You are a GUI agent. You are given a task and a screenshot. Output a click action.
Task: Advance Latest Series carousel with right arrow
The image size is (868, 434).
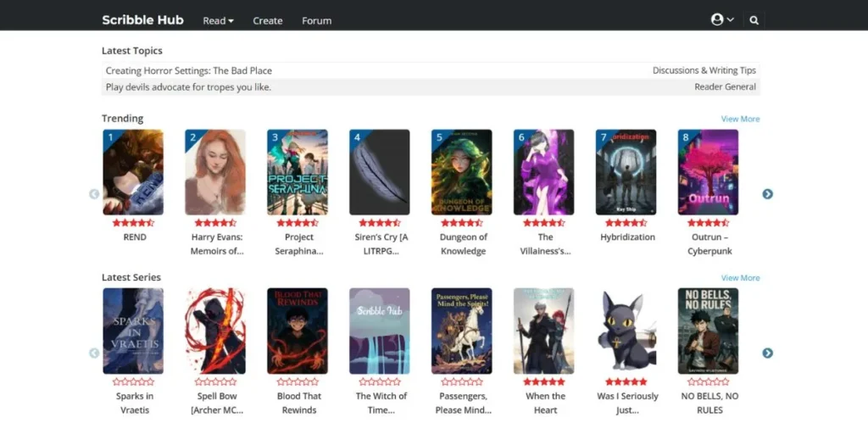pyautogui.click(x=767, y=353)
